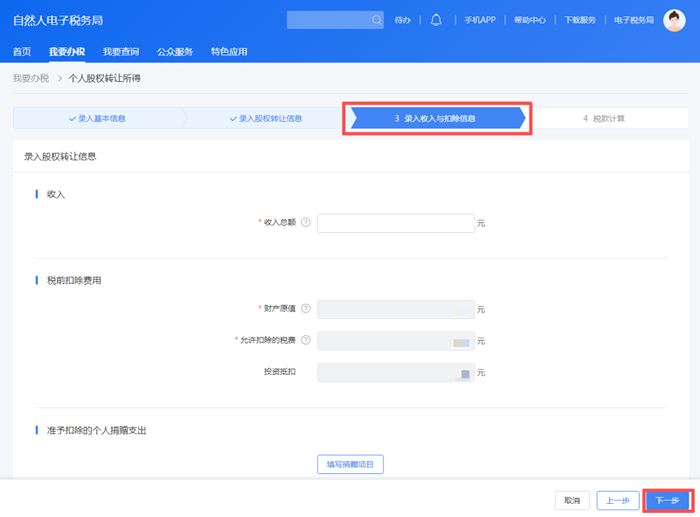The height and width of the screenshot is (517, 700).
Task: Click help icon next to 财产原值
Action: click(x=305, y=309)
